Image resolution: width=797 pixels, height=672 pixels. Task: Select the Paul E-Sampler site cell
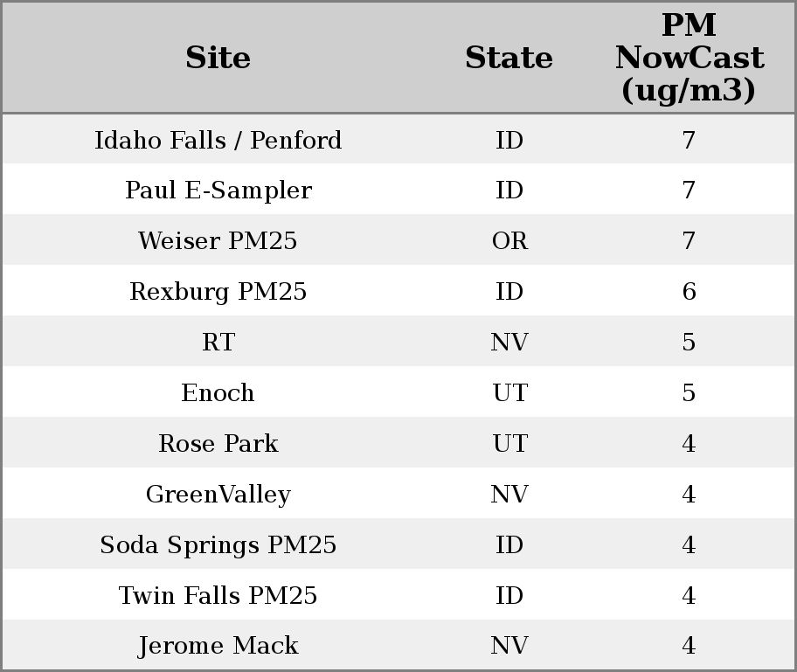(x=218, y=191)
